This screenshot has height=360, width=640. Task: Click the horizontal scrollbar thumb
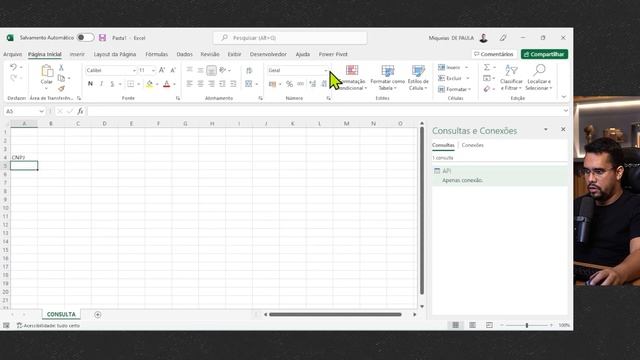click(x=335, y=314)
